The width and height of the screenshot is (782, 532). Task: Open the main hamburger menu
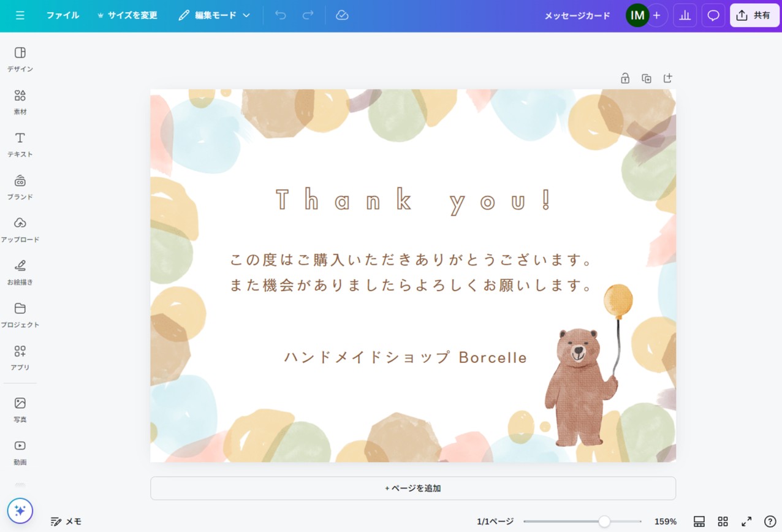[19, 15]
